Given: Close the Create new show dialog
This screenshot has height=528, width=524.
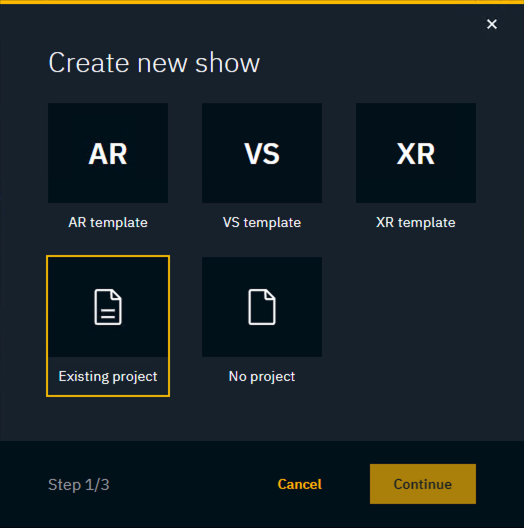Looking at the screenshot, I should point(492,24).
